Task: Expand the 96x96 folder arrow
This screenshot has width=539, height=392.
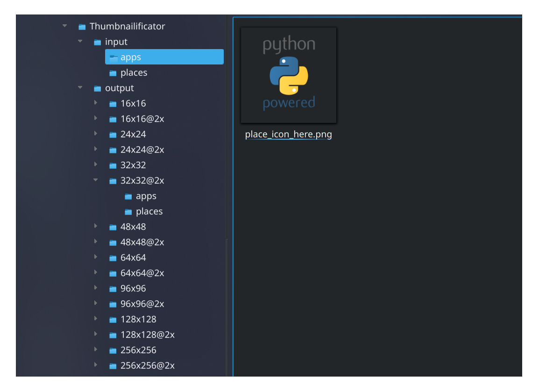Action: [96, 288]
